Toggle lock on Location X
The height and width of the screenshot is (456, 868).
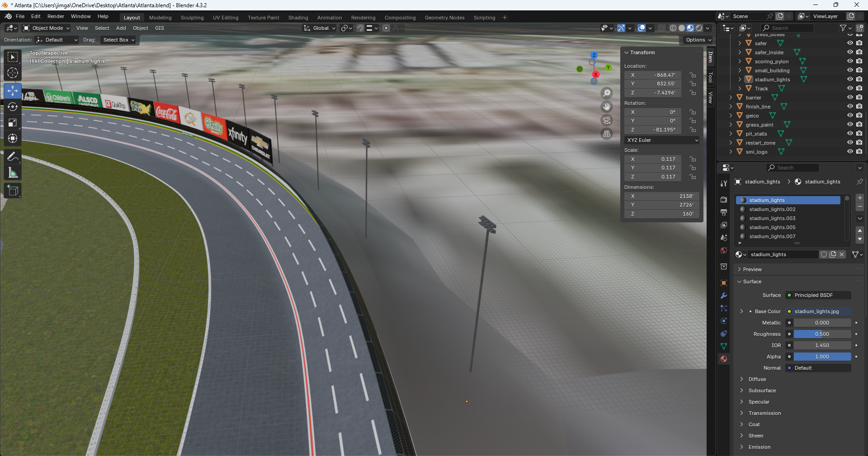(x=693, y=75)
